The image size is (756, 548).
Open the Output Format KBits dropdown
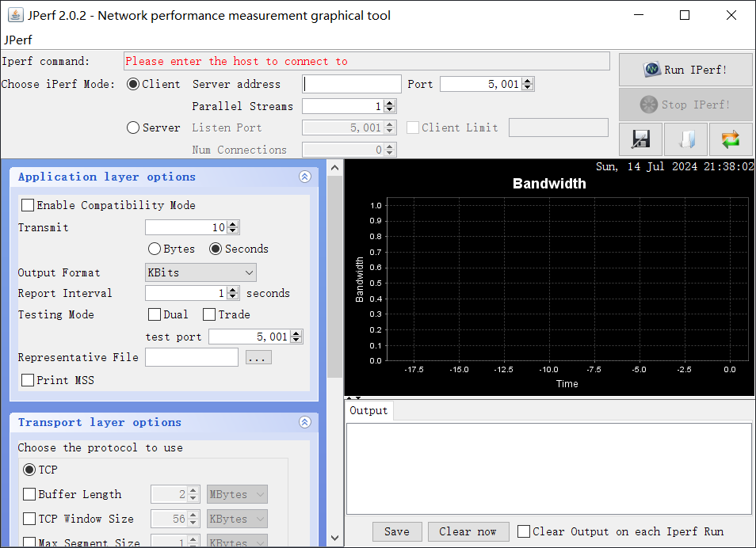[x=200, y=272]
